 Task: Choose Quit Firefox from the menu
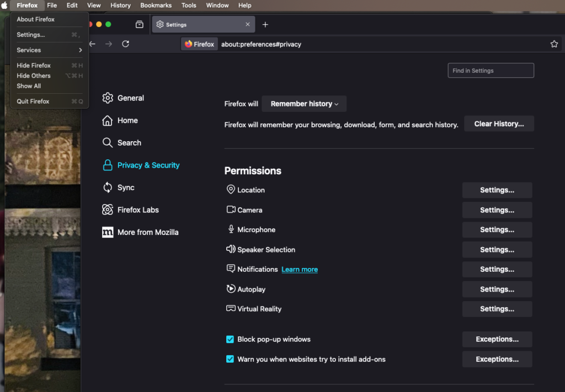click(33, 101)
